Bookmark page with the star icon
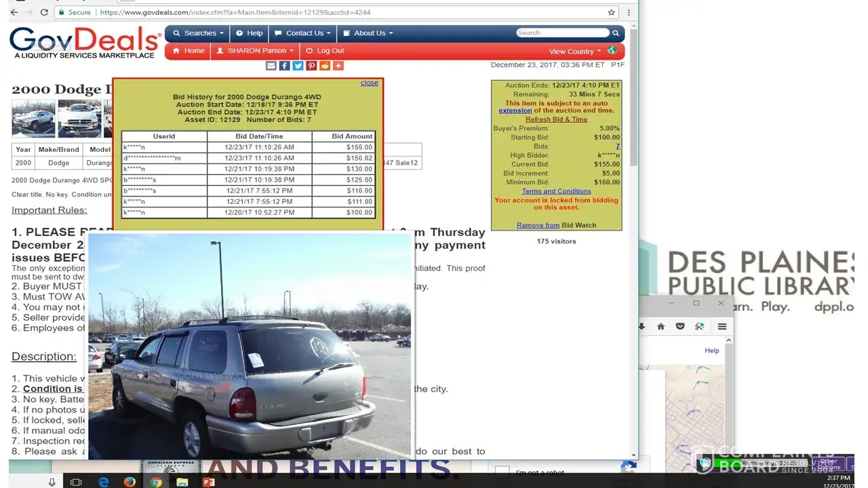 coord(611,12)
